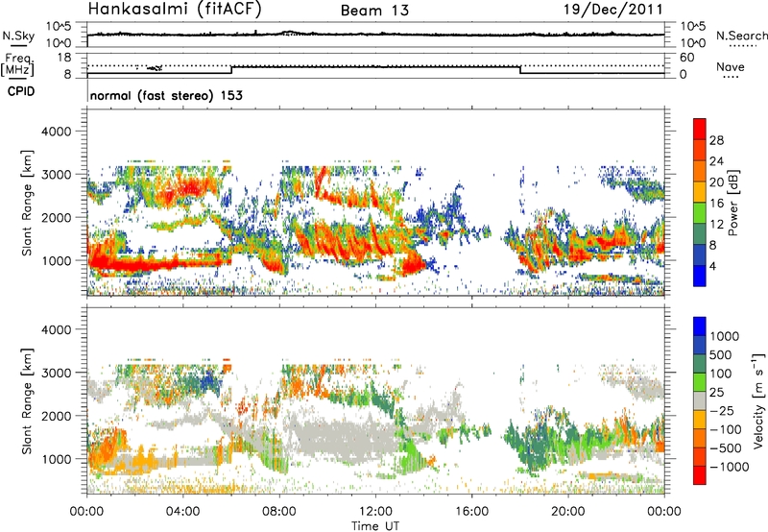Click the 'Velocity [m s-1]' color bar label
This screenshot has width=768, height=532.
(x=758, y=400)
